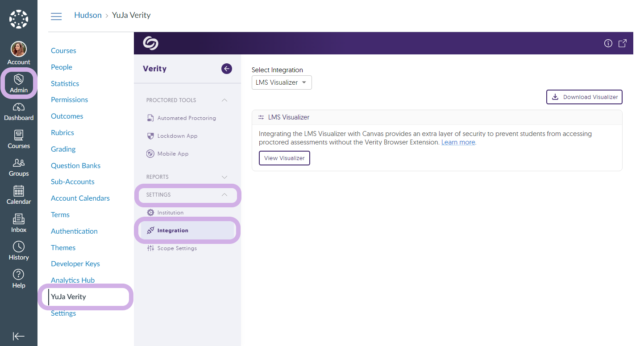
Task: Click the Scope Settings sliders icon
Action: (x=150, y=248)
